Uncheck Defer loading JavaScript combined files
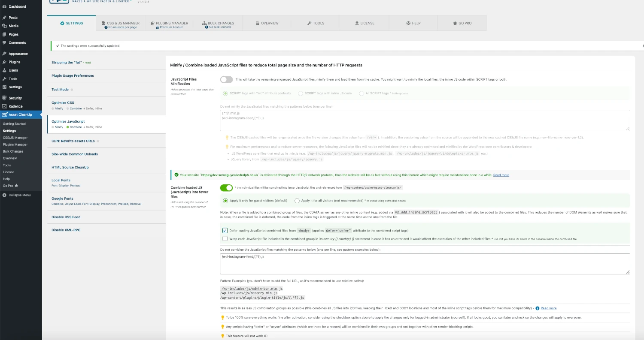This screenshot has height=340, width=644. (x=225, y=230)
